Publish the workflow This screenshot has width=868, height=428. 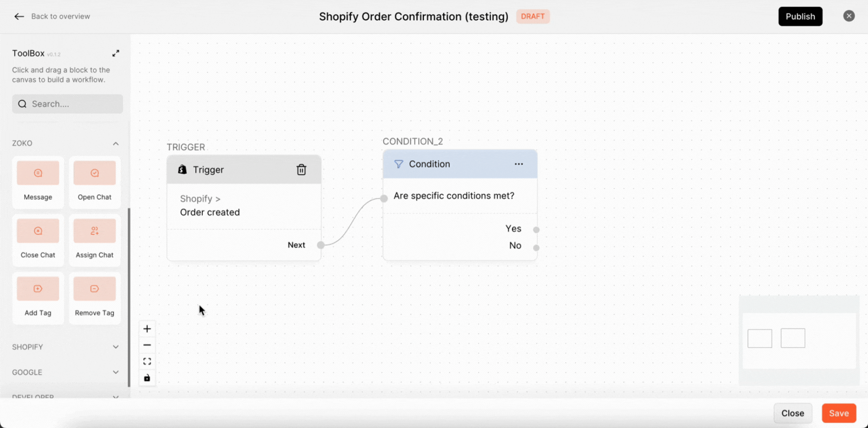click(800, 16)
